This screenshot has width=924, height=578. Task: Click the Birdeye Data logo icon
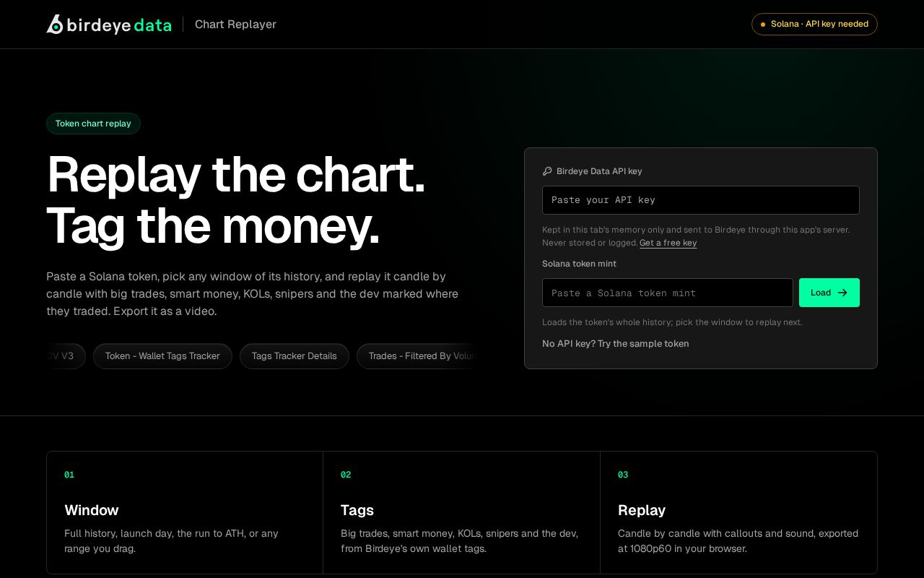[x=55, y=25]
